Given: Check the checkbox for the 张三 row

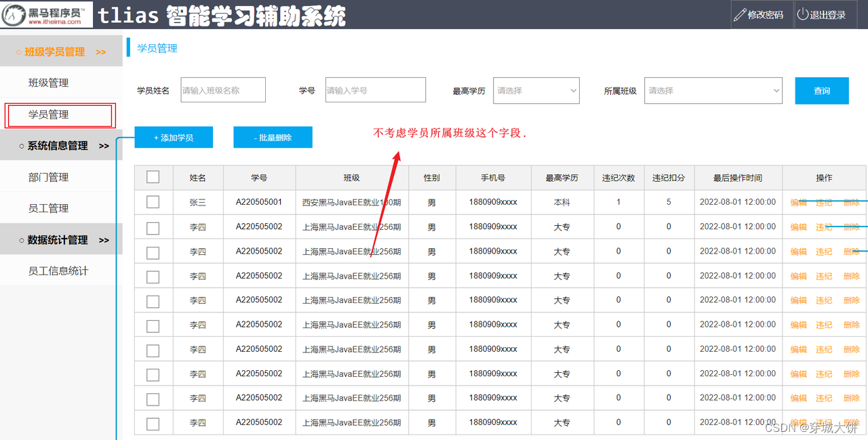Looking at the screenshot, I should pos(153,202).
